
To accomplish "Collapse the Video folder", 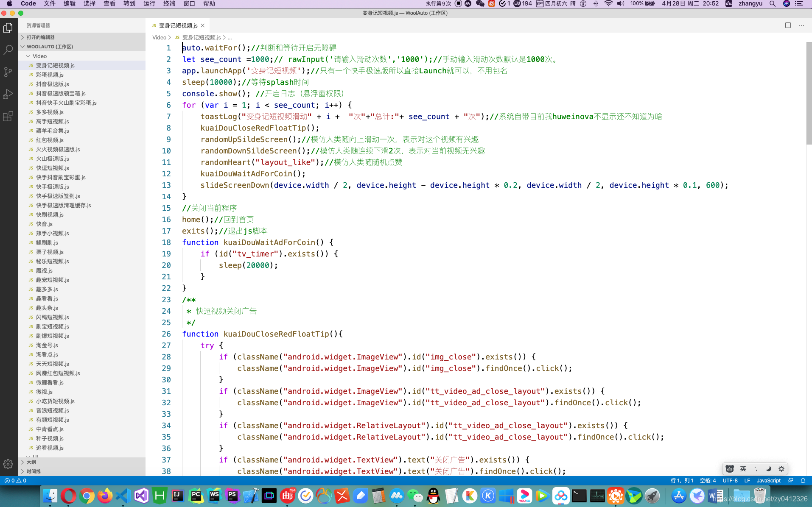I will pos(82,56).
